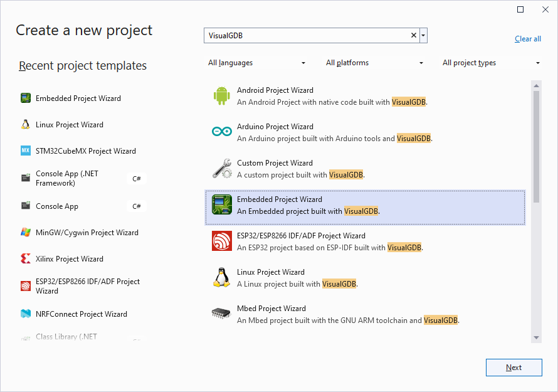Click description 'An Embedded project built with VisualGDB'

[308, 211]
